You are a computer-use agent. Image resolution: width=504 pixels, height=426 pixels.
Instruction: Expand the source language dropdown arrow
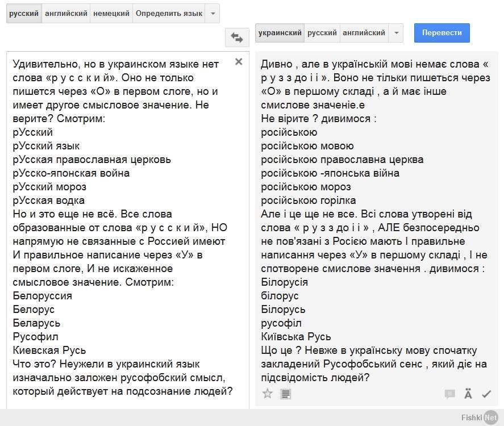point(213,14)
